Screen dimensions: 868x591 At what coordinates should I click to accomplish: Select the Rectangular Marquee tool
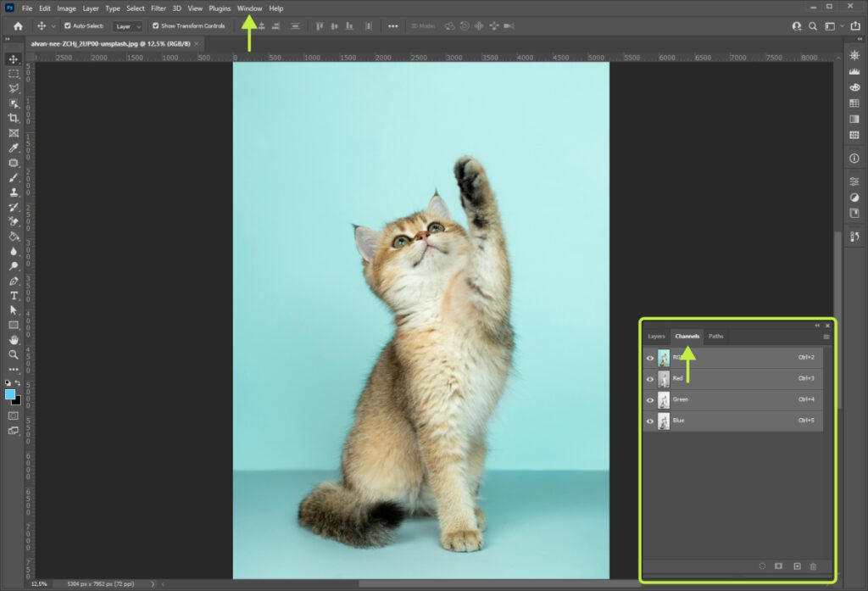coord(14,74)
